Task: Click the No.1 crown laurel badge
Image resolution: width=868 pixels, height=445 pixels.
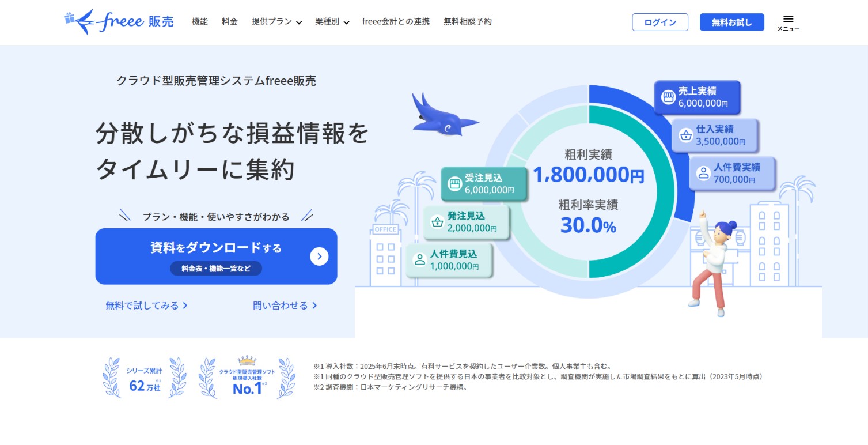Action: click(247, 378)
